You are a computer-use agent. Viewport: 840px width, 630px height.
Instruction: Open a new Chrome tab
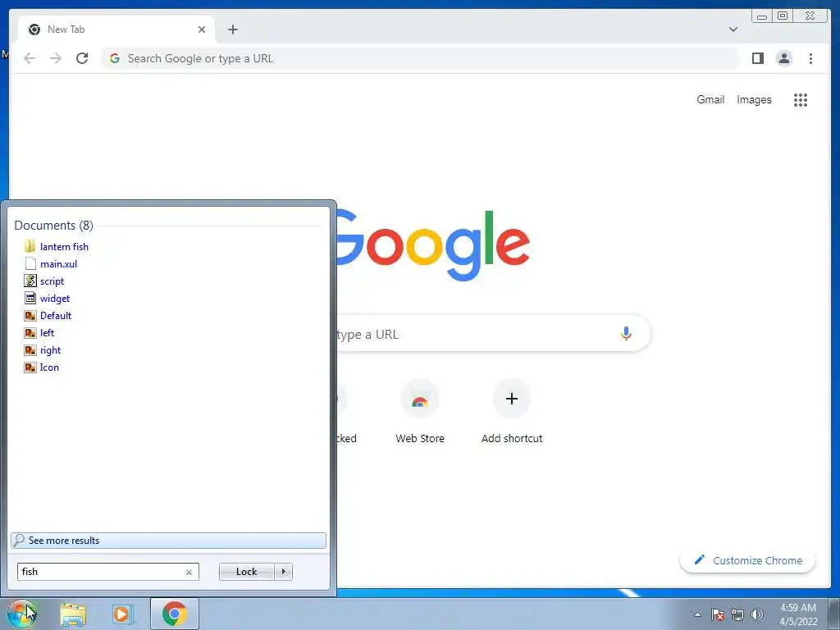click(x=232, y=30)
